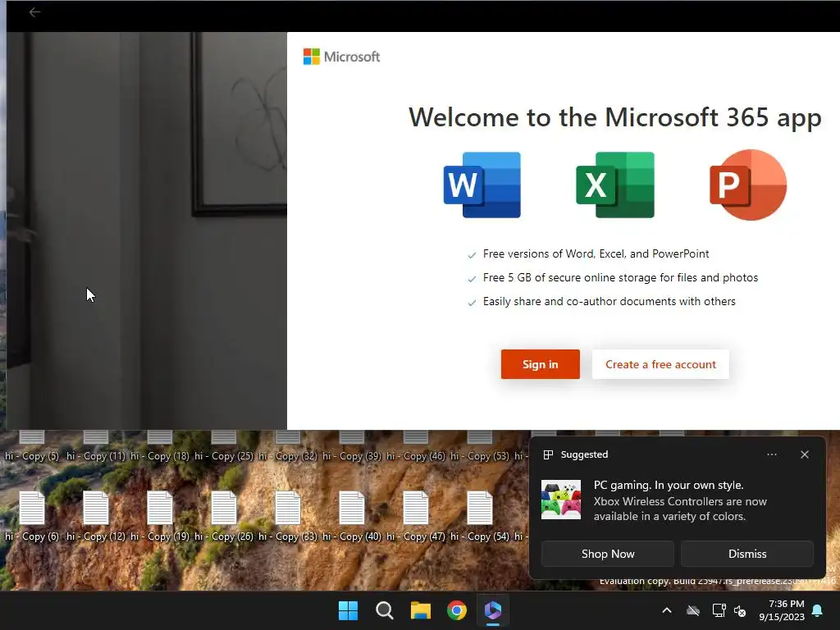
Task: Click the muted volume tray icon
Action: 740,610
